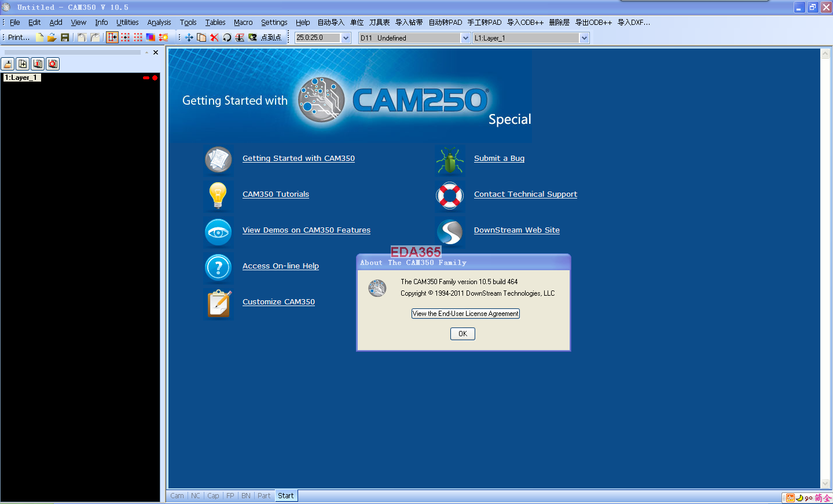Click the 点到点 toolbar button
Viewport: 833px width, 504px height.
[271, 38]
